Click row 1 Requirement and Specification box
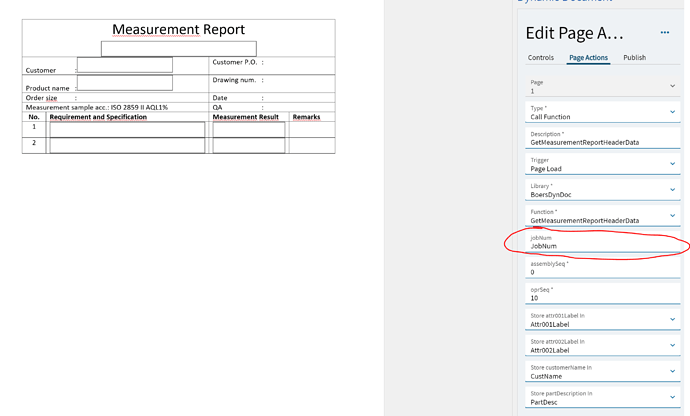 [x=127, y=130]
